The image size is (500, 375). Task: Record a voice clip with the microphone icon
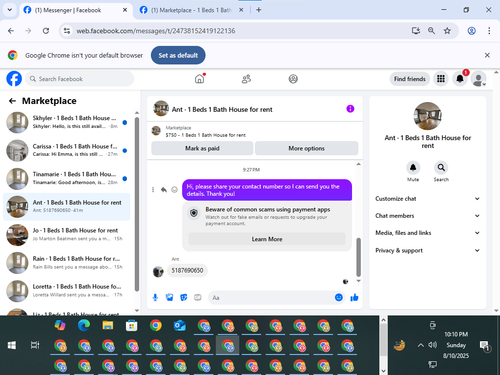pos(155,297)
